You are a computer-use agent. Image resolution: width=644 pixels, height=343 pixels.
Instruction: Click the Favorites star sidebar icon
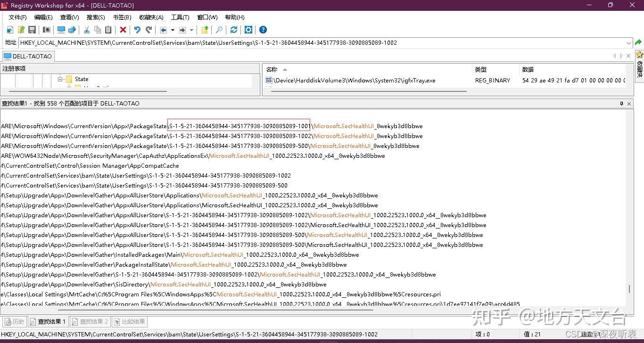tap(640, 55)
